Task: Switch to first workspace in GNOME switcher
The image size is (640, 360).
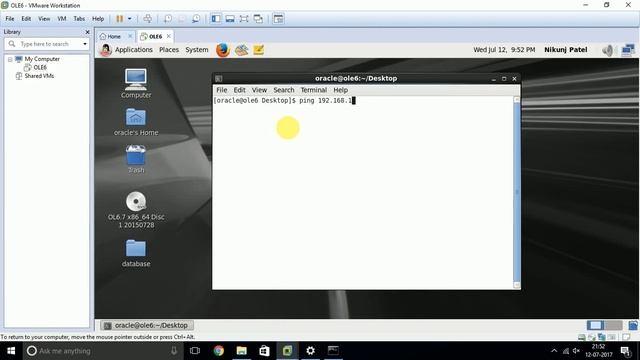Action: coord(596,325)
